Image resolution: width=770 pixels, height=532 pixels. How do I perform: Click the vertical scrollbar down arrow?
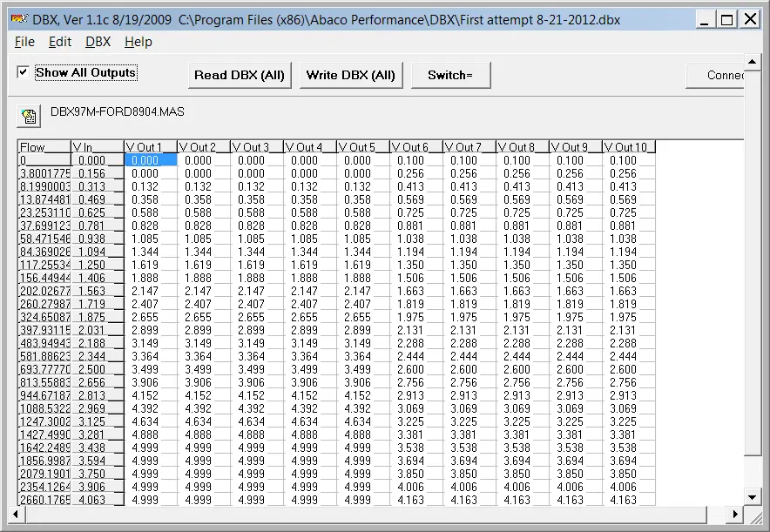coord(752,497)
